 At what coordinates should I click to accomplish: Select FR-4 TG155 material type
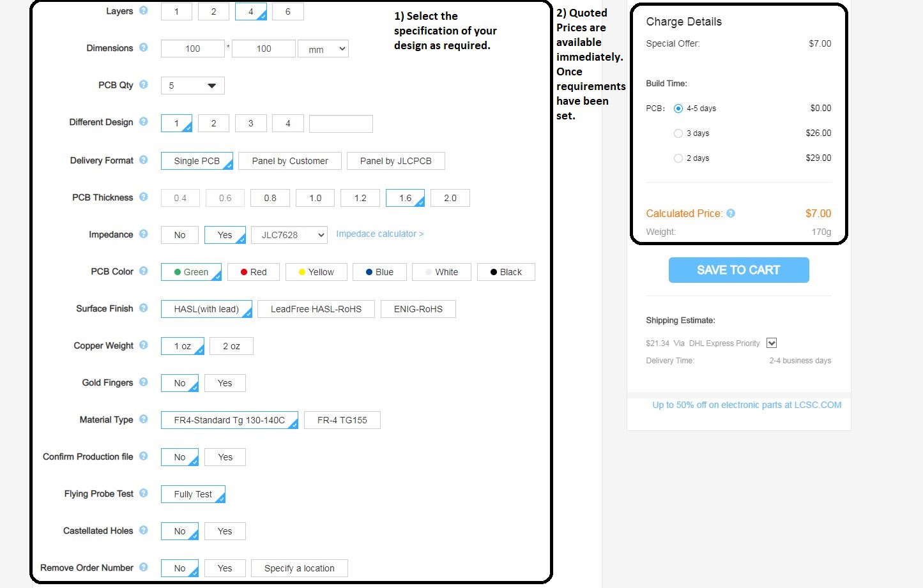(x=342, y=420)
